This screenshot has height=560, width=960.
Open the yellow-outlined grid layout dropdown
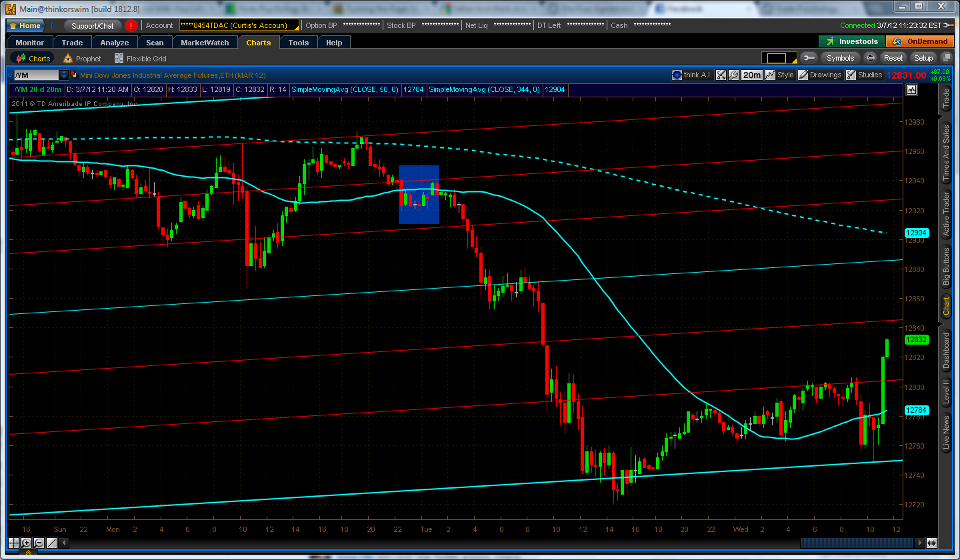tap(779, 58)
